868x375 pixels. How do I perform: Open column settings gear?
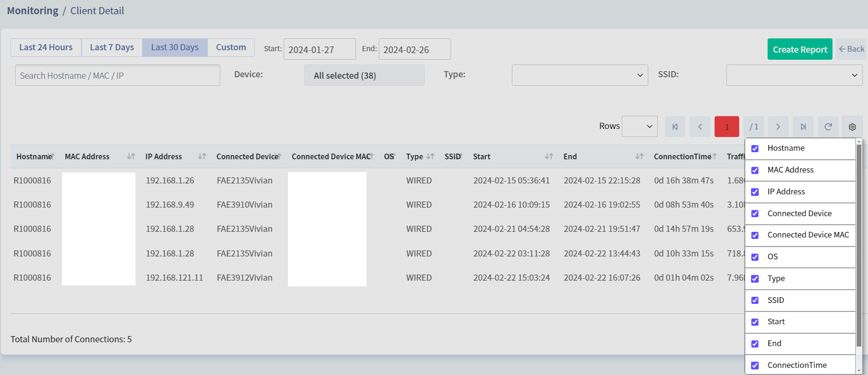click(x=852, y=127)
